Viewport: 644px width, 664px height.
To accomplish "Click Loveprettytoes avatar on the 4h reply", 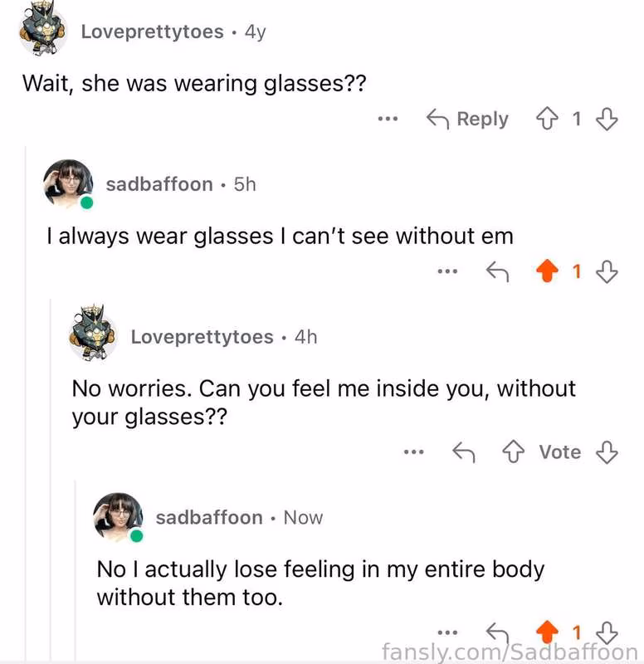I will point(93,335).
